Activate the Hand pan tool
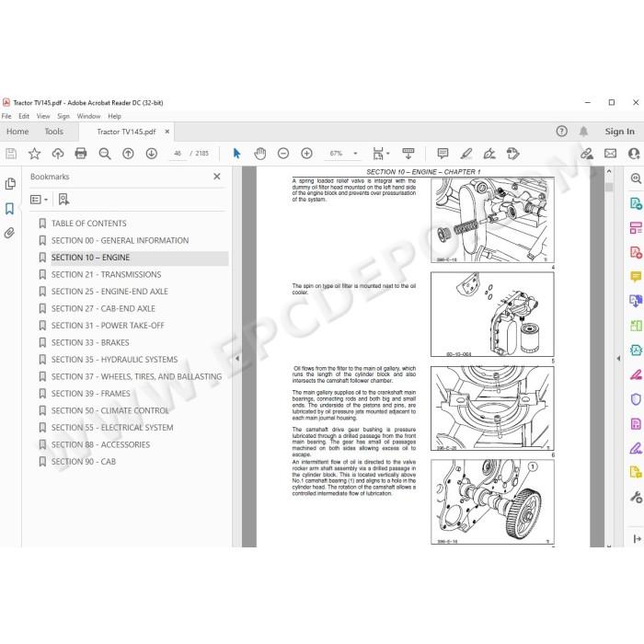The width and height of the screenshot is (644, 644). click(x=260, y=154)
